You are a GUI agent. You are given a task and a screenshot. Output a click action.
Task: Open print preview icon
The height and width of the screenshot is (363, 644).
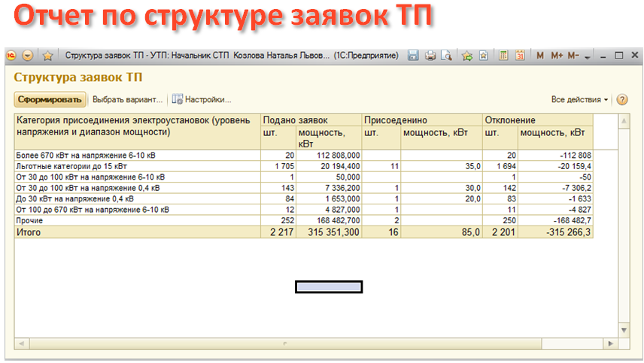click(x=446, y=56)
